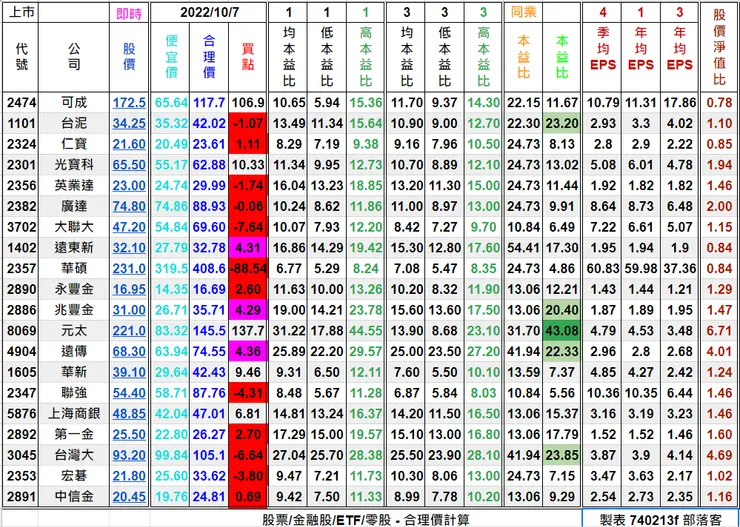Click company name cell 上海商銀

coord(74,414)
